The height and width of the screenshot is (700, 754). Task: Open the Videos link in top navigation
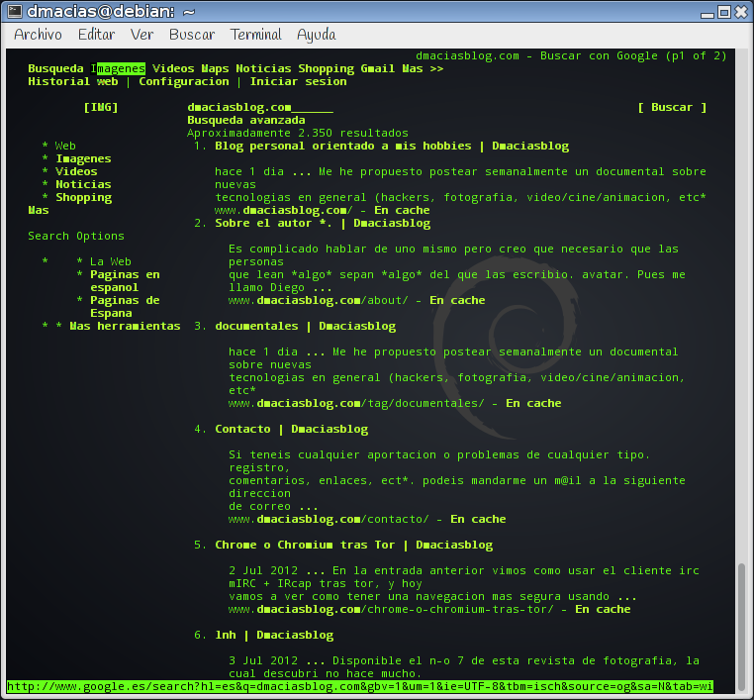click(x=173, y=68)
